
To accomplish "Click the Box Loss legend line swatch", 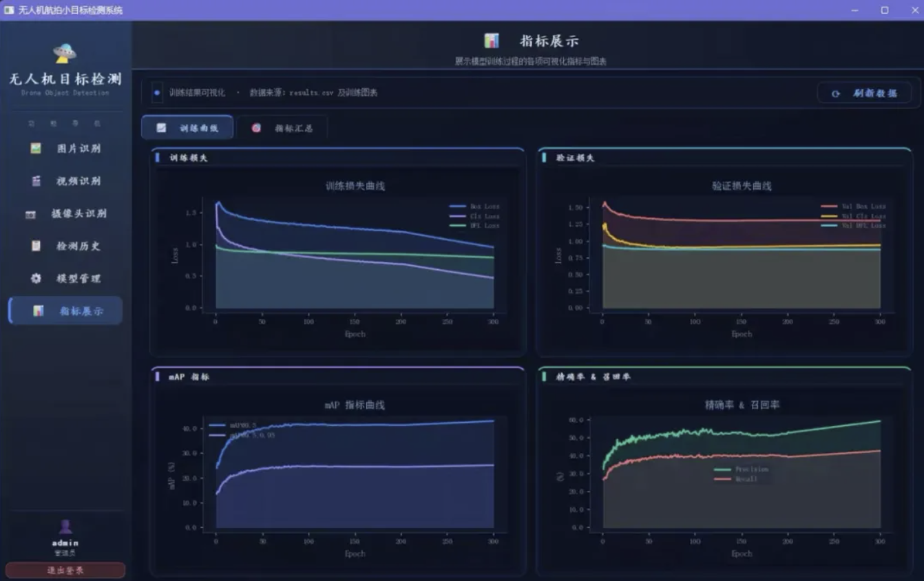I will (458, 207).
